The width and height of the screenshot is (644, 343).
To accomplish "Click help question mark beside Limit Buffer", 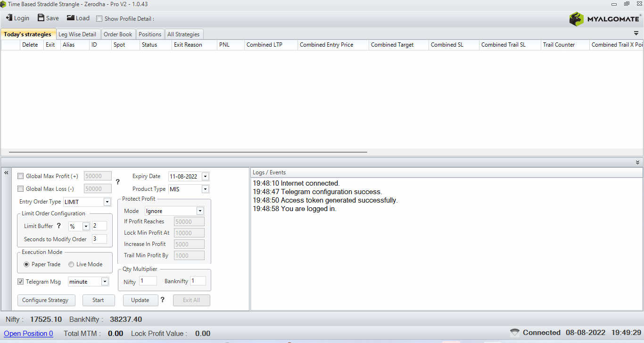I will tap(59, 226).
